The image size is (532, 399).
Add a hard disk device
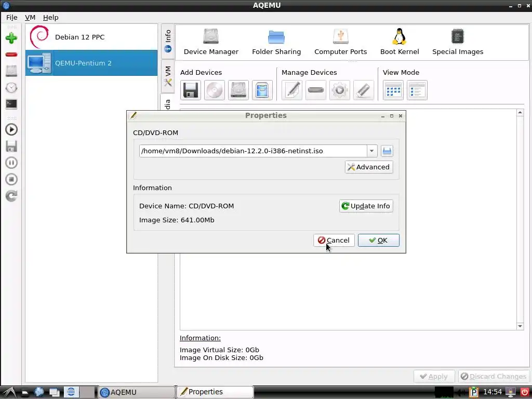tap(238, 90)
